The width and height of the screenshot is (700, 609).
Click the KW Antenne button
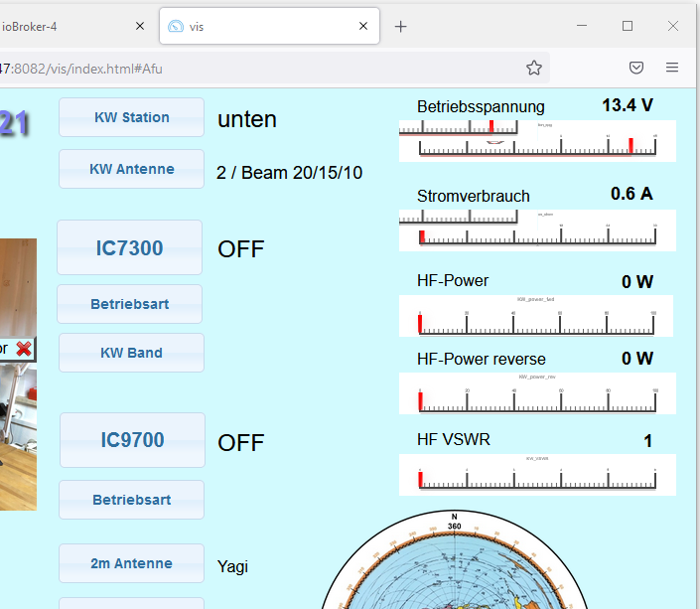coord(131,169)
